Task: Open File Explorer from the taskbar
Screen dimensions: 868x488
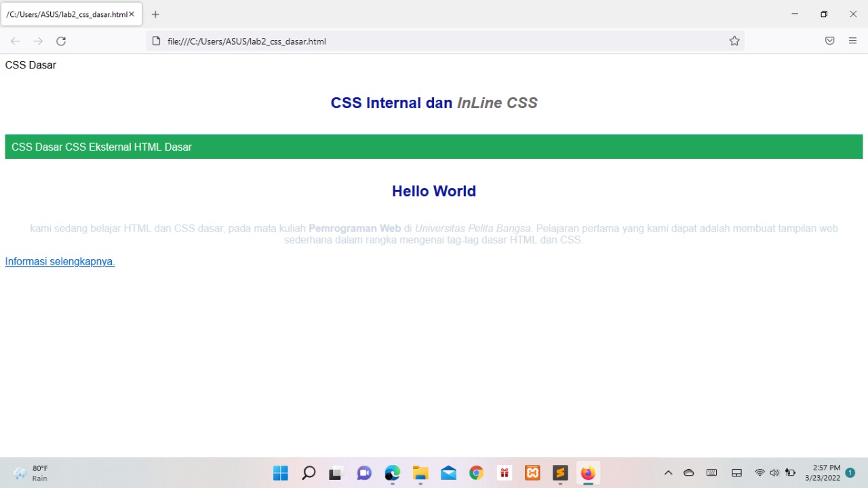Action: tap(420, 473)
